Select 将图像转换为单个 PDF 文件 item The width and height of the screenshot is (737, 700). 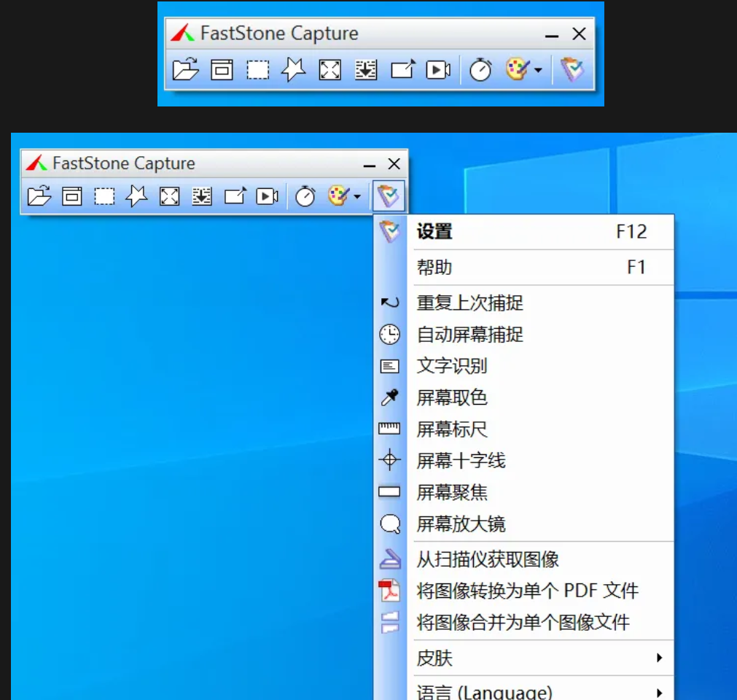click(523, 591)
